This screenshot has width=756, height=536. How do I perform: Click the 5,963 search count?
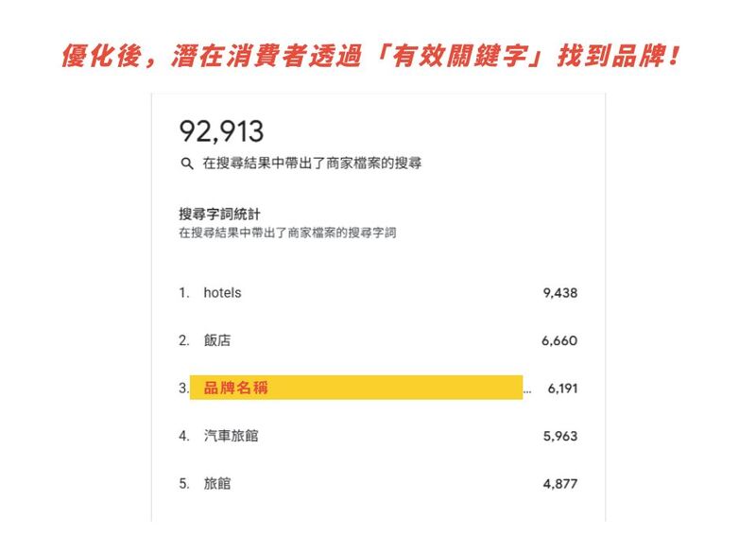tap(560, 436)
